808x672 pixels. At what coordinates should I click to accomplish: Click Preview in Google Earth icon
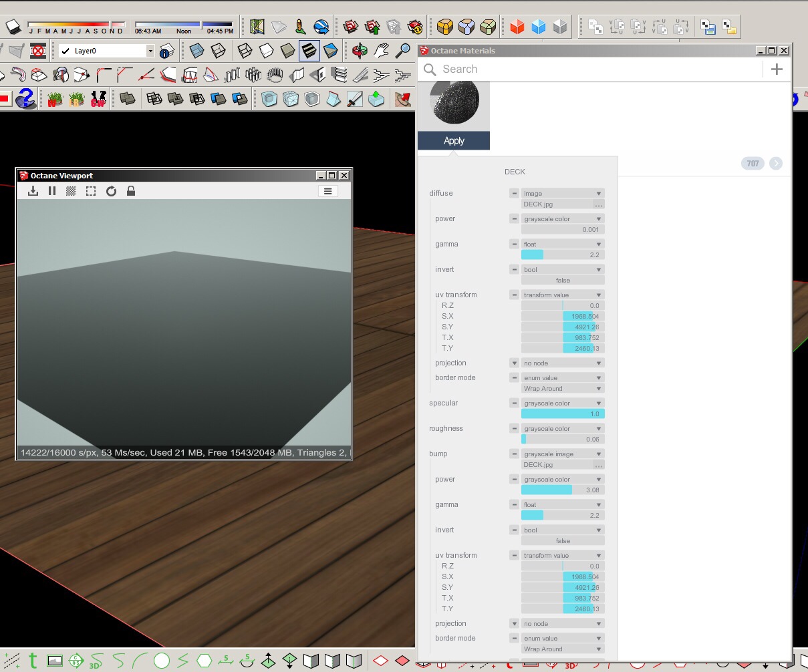coord(321,27)
